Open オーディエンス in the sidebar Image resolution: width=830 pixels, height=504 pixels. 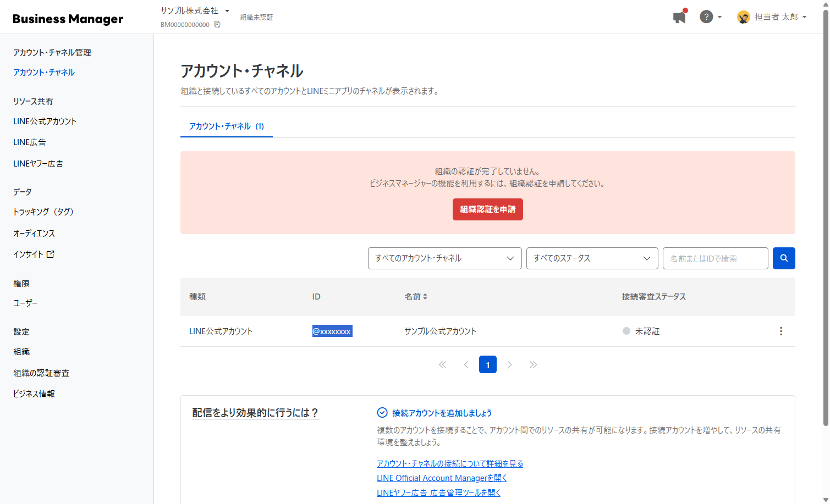[x=34, y=234]
